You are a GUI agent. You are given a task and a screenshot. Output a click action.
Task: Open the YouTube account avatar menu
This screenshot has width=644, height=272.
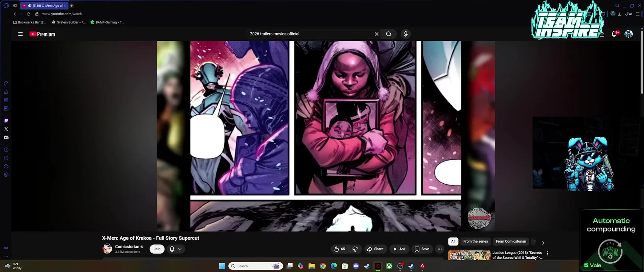pos(629,34)
